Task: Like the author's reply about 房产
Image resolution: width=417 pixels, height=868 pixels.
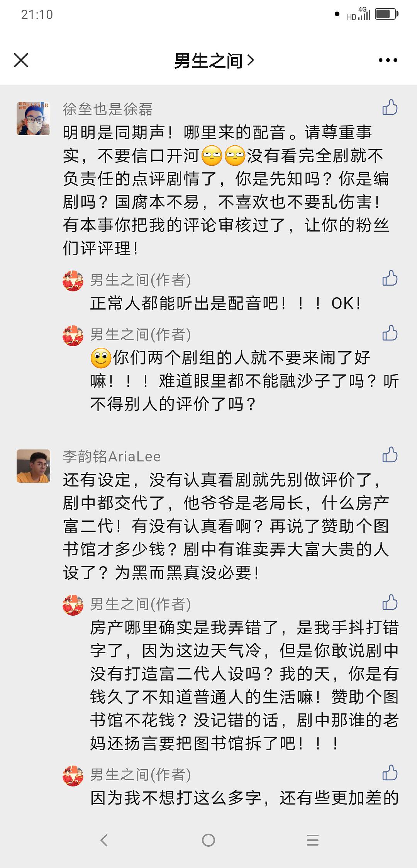Action: pyautogui.click(x=390, y=603)
